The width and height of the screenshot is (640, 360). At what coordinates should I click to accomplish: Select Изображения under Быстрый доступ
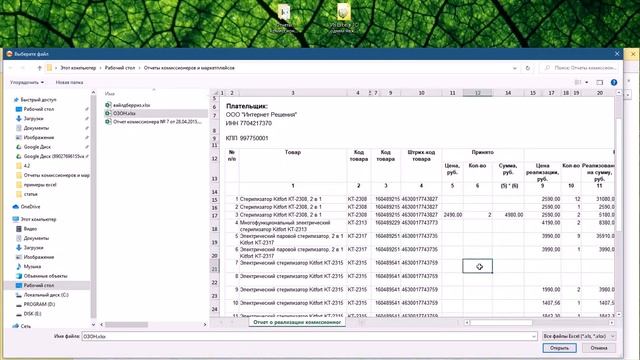tap(38, 138)
